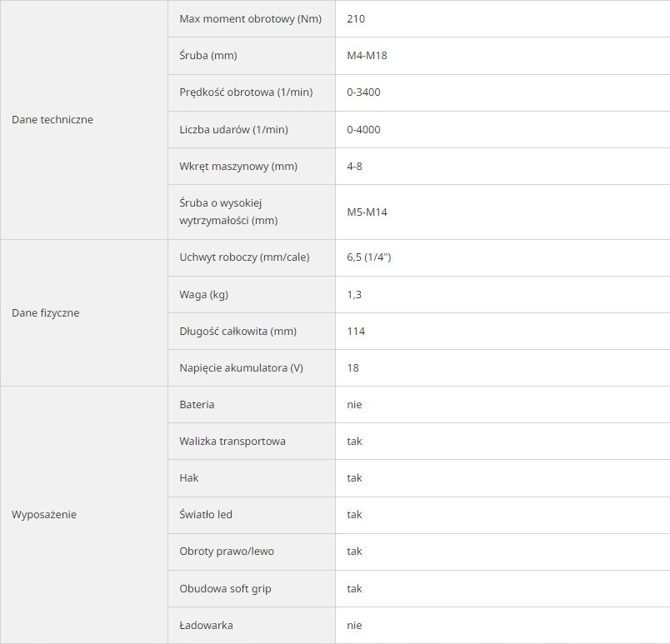Click the "Dane techniczne" section header cell
670x644 pixels.
[52, 120]
